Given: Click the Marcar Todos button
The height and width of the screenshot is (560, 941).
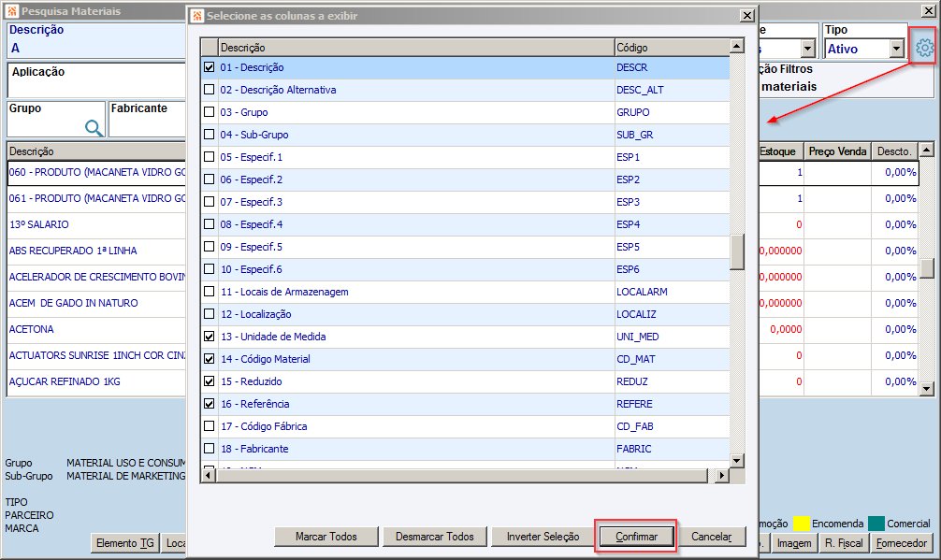Looking at the screenshot, I should point(326,537).
